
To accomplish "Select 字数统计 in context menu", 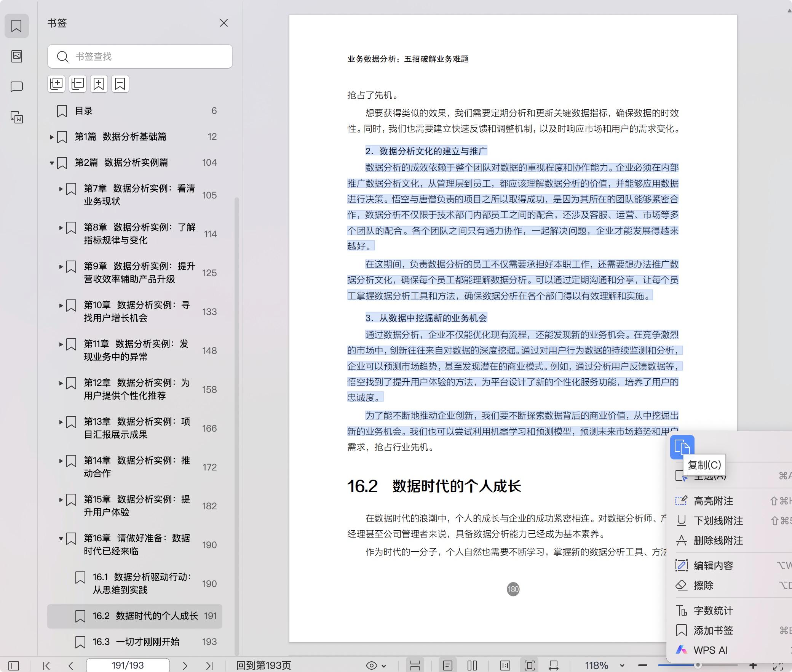I will tap(713, 611).
